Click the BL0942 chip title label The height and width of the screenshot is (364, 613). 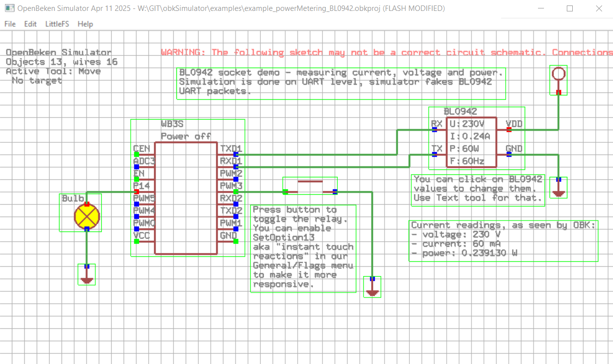coord(460,112)
